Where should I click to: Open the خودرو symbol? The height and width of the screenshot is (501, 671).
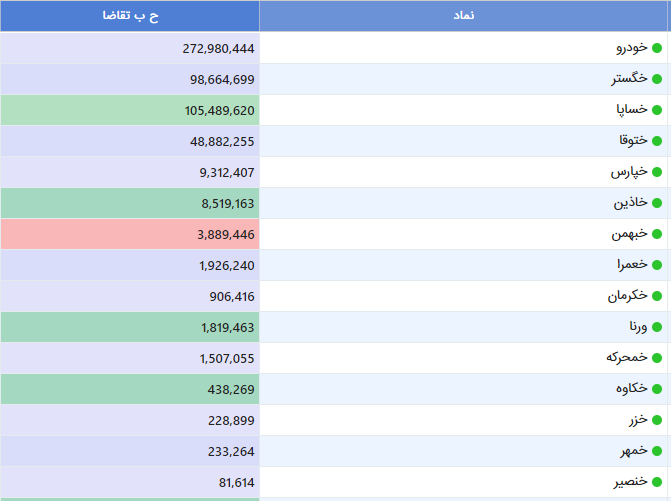click(632, 48)
